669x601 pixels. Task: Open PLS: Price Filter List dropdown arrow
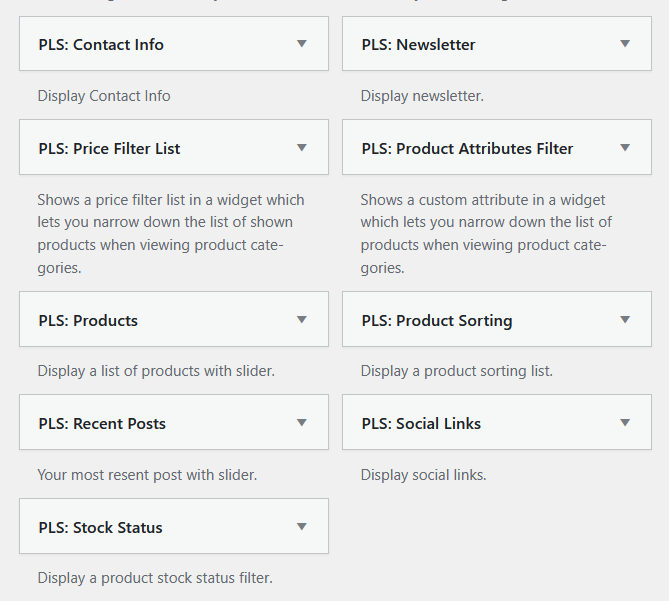(302, 148)
